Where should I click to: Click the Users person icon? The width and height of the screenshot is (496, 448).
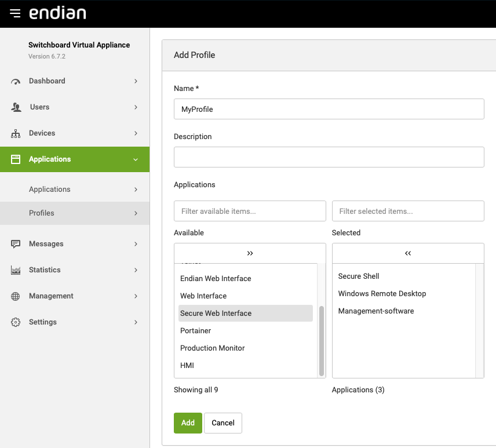tap(16, 107)
